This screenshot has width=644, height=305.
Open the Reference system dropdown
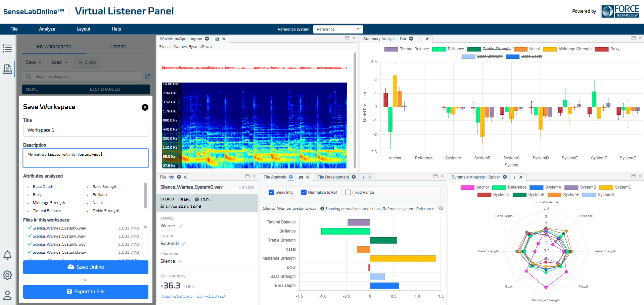click(338, 29)
